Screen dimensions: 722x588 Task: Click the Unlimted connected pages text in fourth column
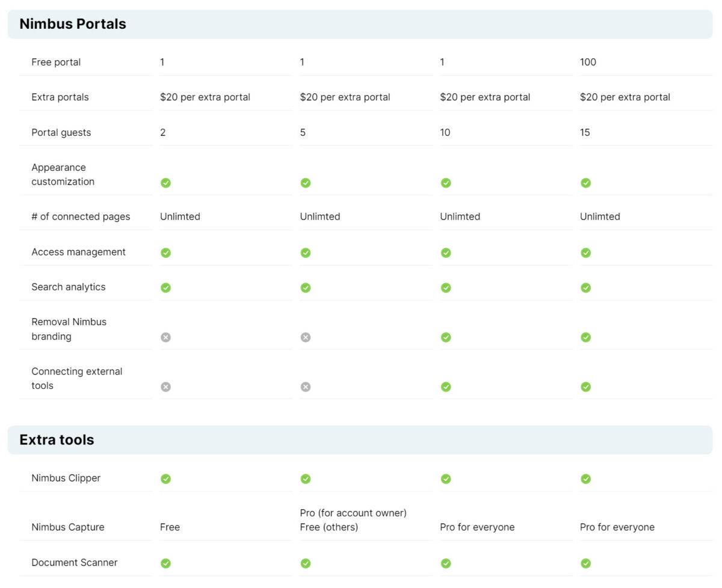click(x=600, y=216)
